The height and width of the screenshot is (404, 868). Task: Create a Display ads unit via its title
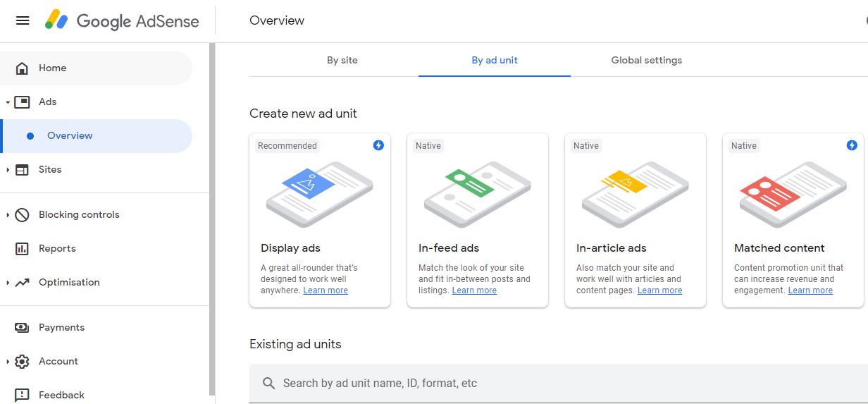click(x=290, y=248)
